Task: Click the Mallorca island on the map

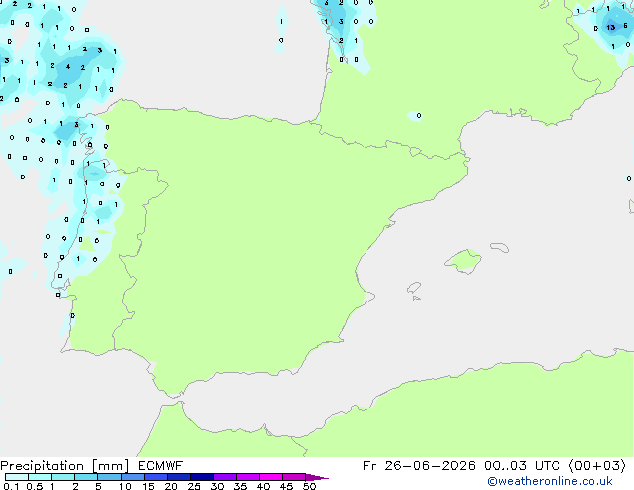Action: pos(464,261)
